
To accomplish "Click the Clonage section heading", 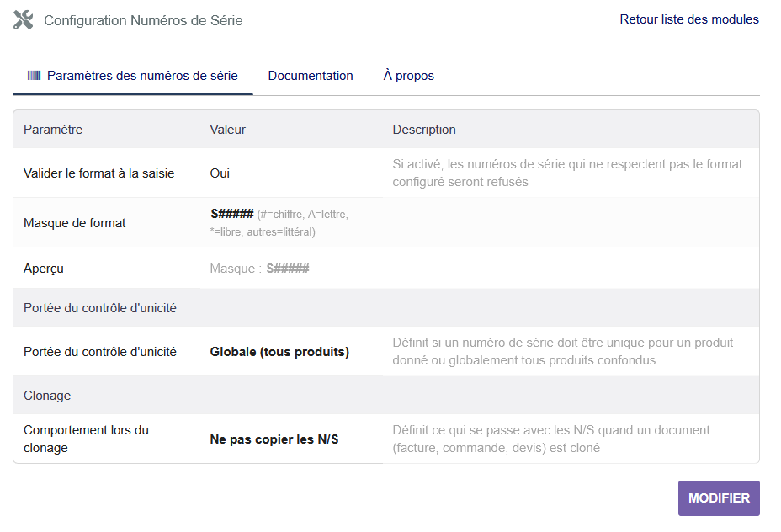I will (x=47, y=396).
